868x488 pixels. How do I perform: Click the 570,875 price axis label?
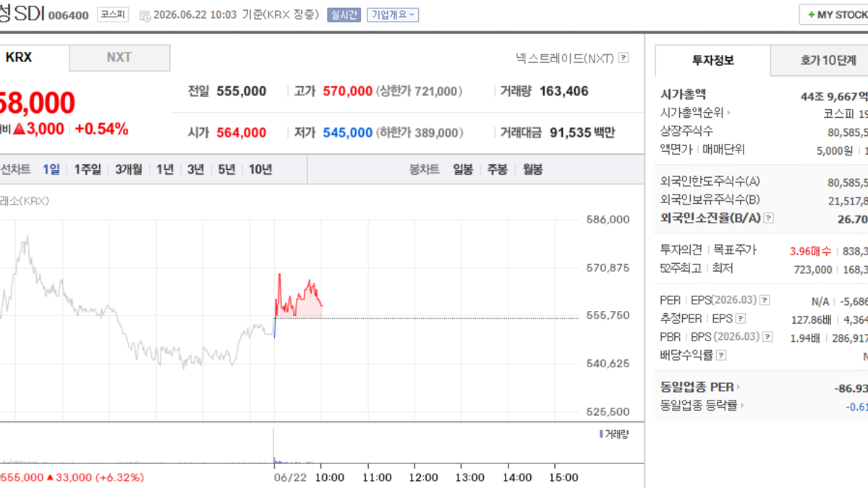click(608, 267)
